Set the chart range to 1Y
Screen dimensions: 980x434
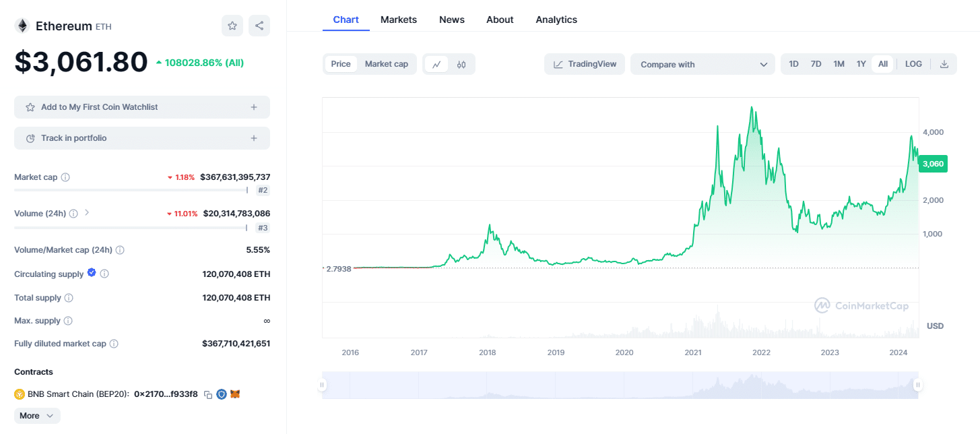[x=861, y=64]
